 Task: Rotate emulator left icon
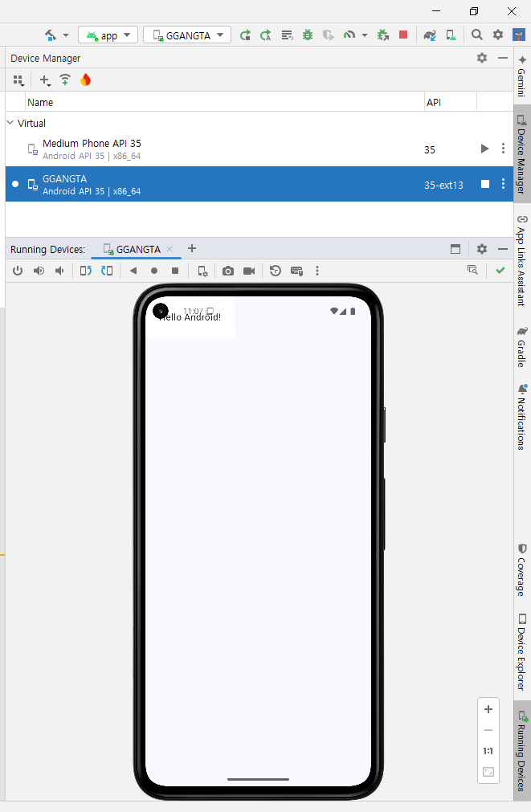point(85,271)
